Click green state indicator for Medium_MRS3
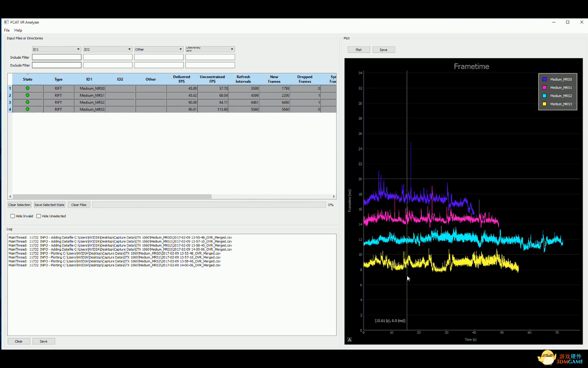The height and width of the screenshot is (368, 588). 28,109
